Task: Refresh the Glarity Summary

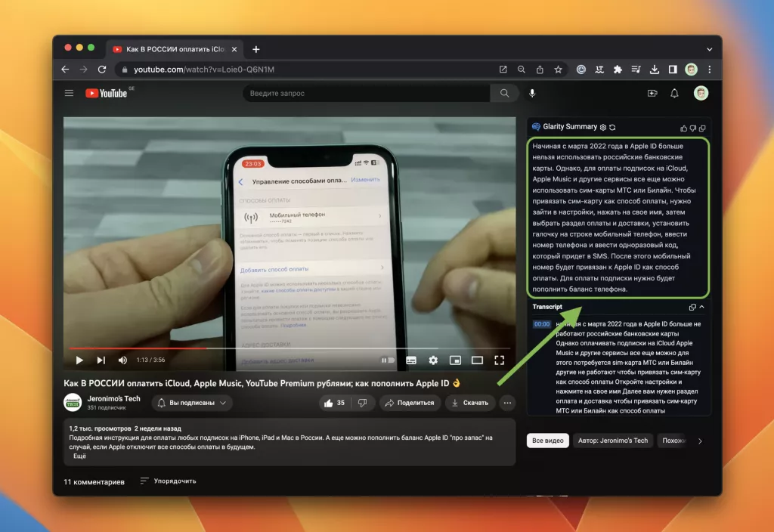Action: tap(612, 127)
